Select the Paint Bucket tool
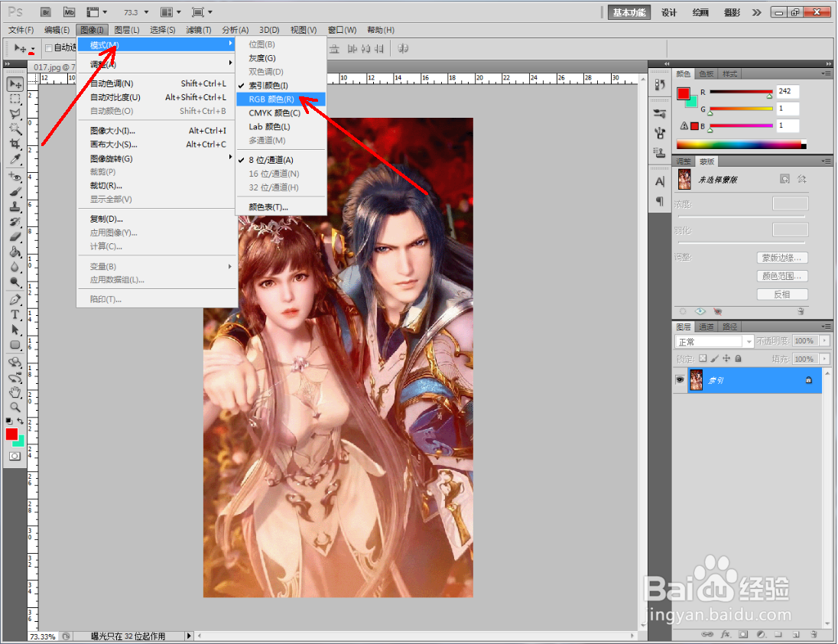The width and height of the screenshot is (838, 644). point(15,252)
